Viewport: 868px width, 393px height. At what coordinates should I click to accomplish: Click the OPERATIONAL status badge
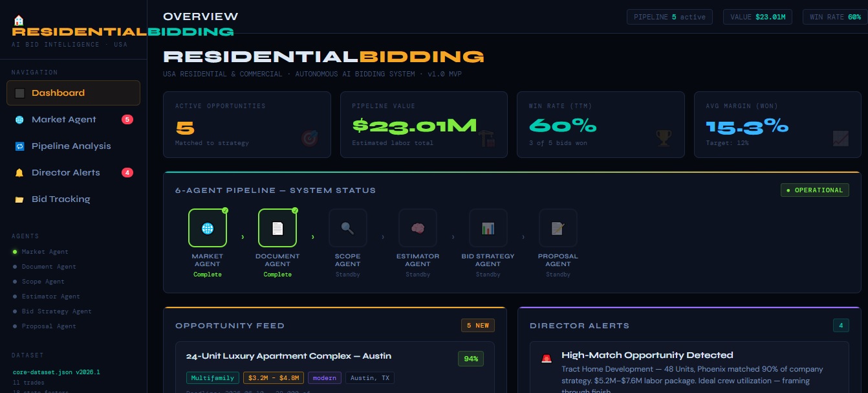click(814, 190)
